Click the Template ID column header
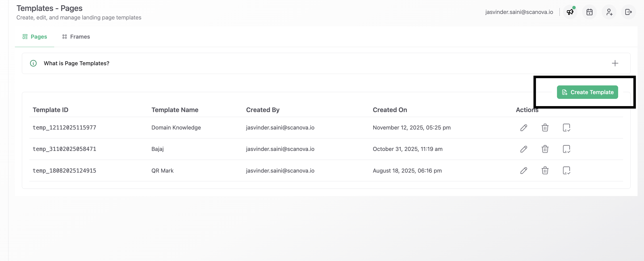 [50, 110]
